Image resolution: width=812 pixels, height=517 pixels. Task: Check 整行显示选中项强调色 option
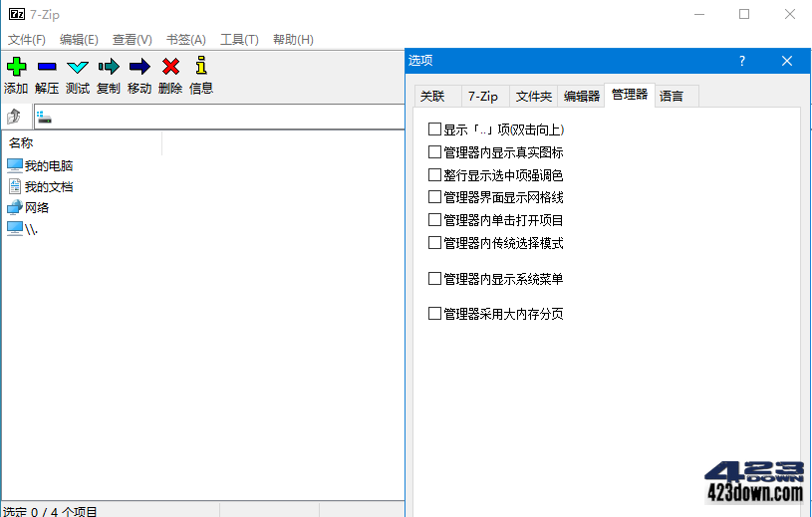click(x=434, y=175)
